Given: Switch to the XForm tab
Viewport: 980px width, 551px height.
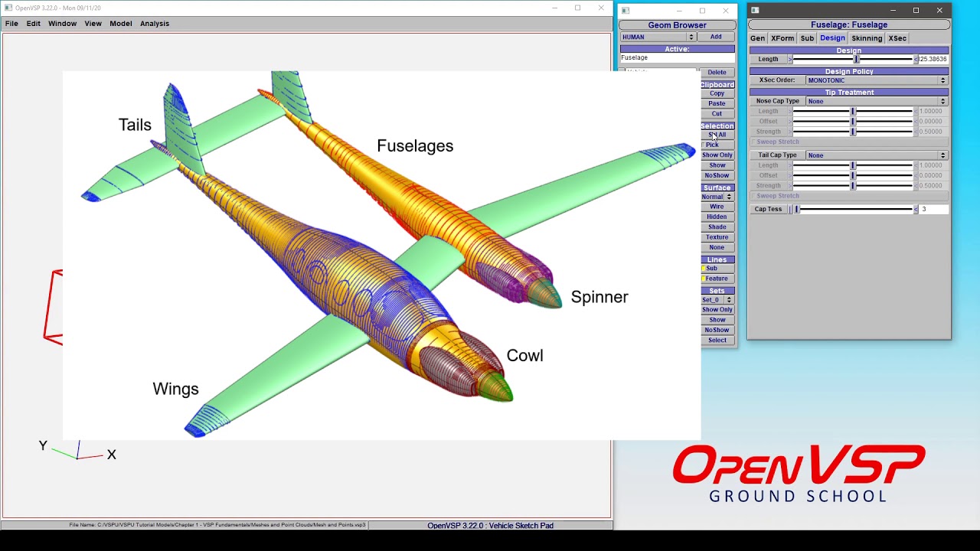Looking at the screenshot, I should tap(782, 38).
